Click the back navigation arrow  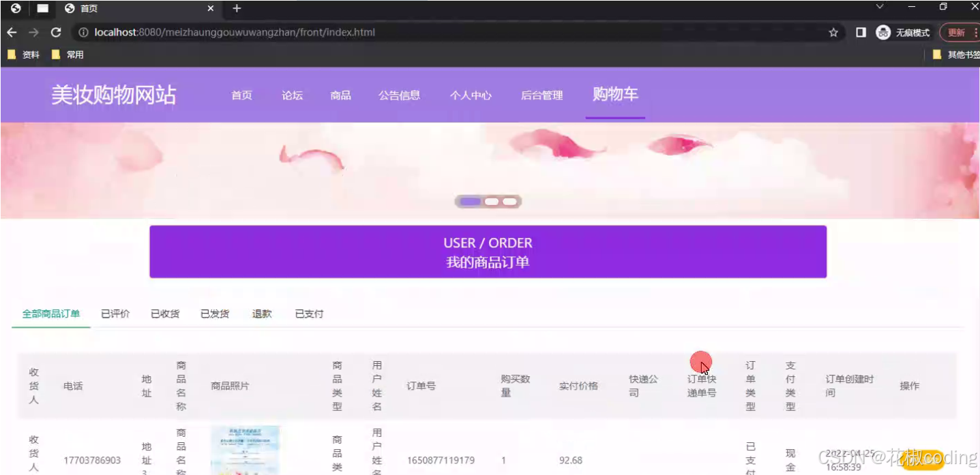[x=11, y=31]
